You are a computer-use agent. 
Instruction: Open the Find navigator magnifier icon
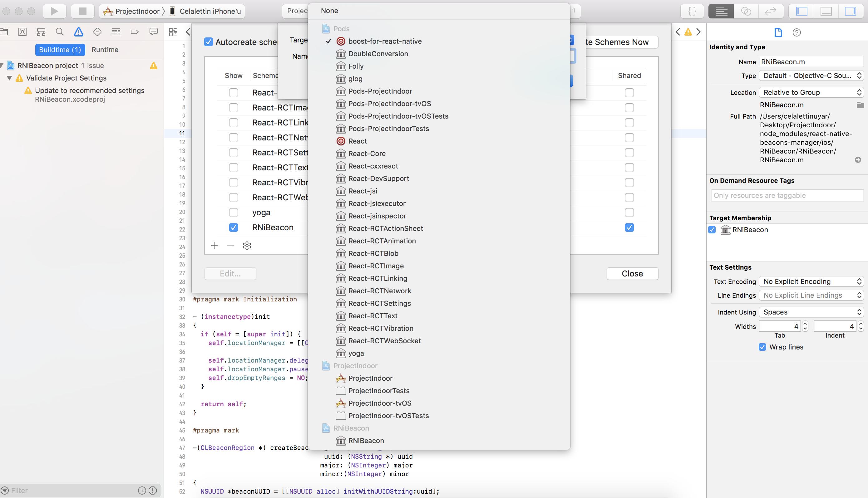point(60,32)
